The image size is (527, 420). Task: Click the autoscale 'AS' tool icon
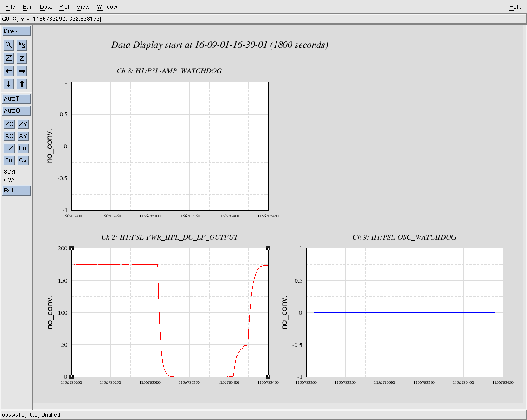[x=22, y=45]
